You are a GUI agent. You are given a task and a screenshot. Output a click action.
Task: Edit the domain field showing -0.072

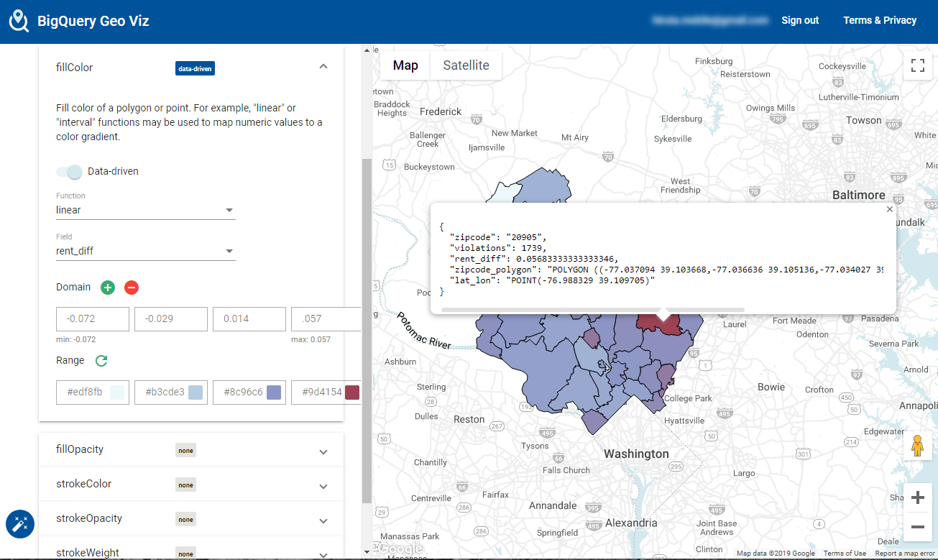pos(93,319)
